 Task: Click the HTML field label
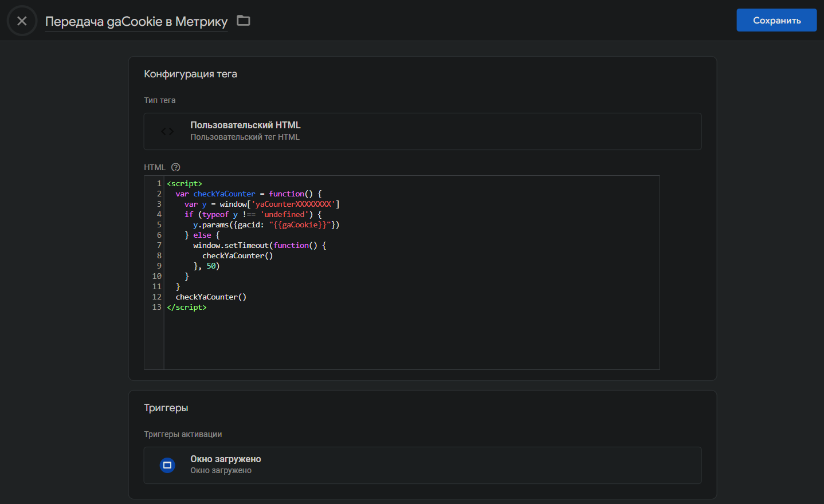coord(155,167)
